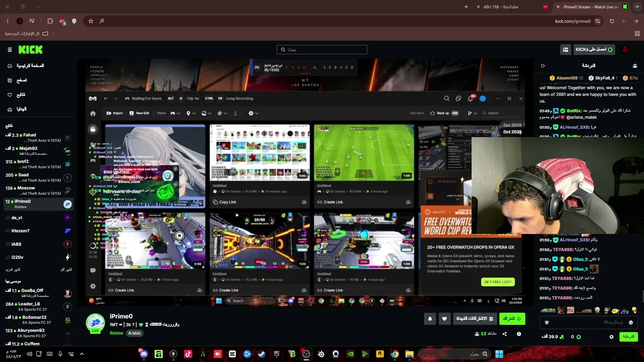Screen dimensions: 644x362
Task: Click the chat panel scrollbar
Action: [642, 297]
